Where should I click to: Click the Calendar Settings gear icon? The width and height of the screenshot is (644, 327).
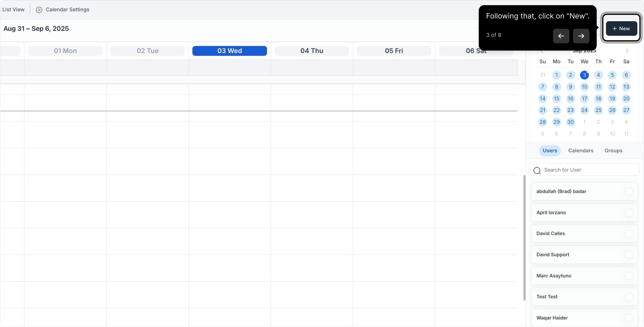[39, 10]
